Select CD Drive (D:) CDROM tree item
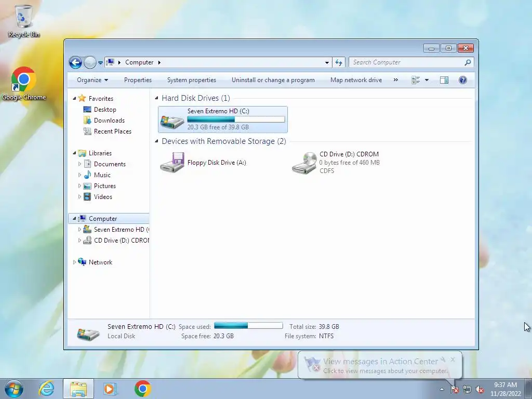Image resolution: width=532 pixels, height=399 pixels. (x=122, y=240)
